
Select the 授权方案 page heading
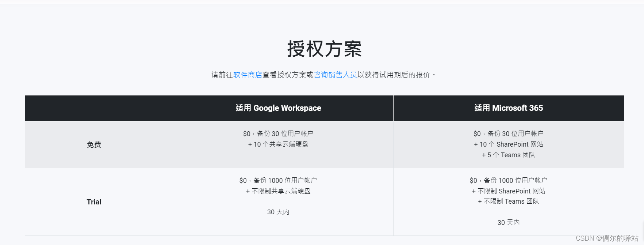point(325,49)
